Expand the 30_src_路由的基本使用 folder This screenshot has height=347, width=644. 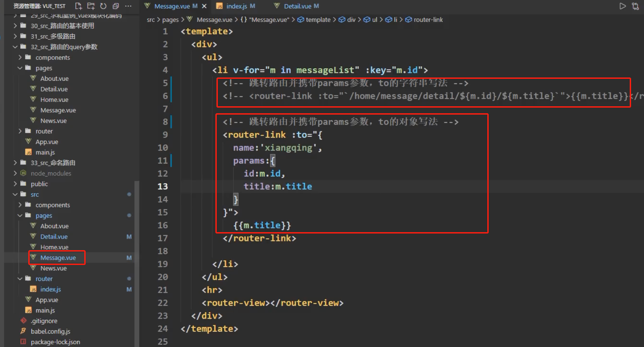(62, 26)
